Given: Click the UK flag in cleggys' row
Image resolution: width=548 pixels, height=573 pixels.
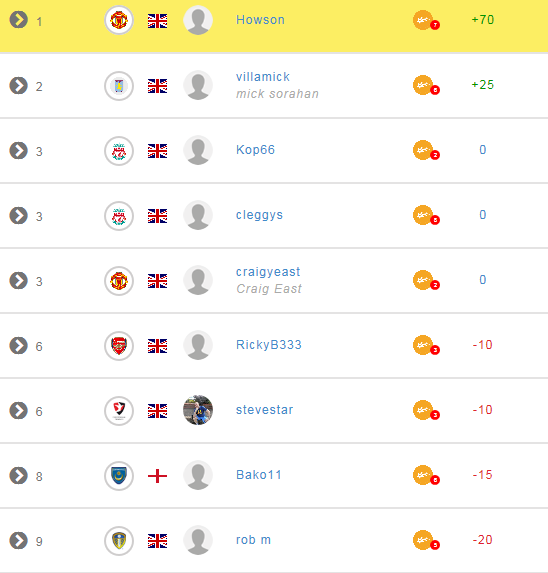Looking at the screenshot, I should tap(157, 216).
